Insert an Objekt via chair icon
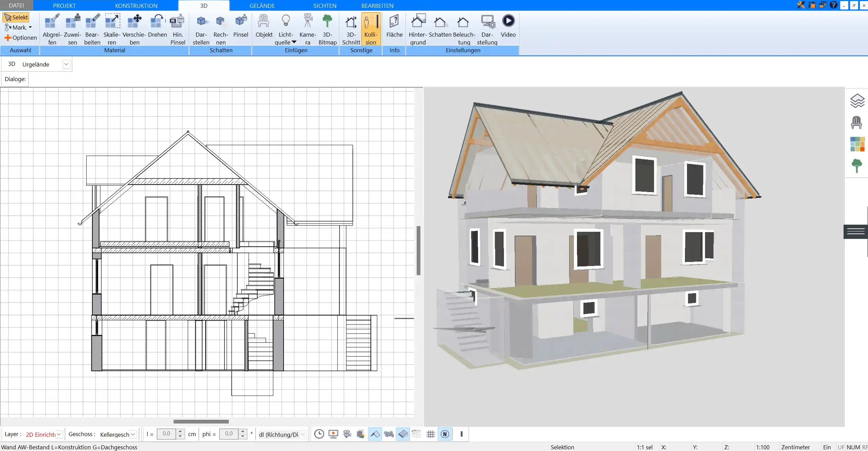The height and width of the screenshot is (451, 868). (264, 26)
